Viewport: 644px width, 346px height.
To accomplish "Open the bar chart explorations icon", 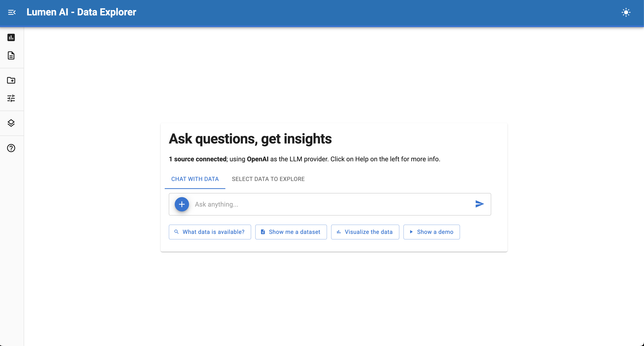I will (x=11, y=37).
